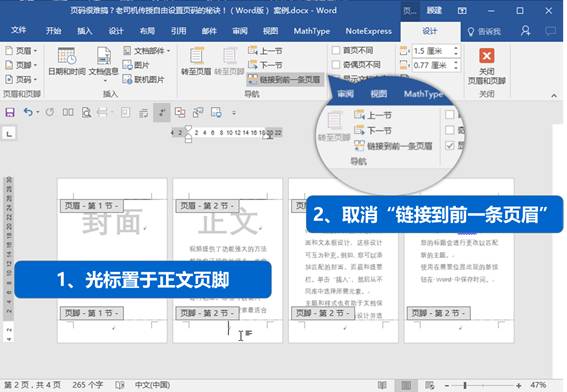The height and width of the screenshot is (392, 567).
Task: Click the 47% zoom level
Action: (538, 385)
